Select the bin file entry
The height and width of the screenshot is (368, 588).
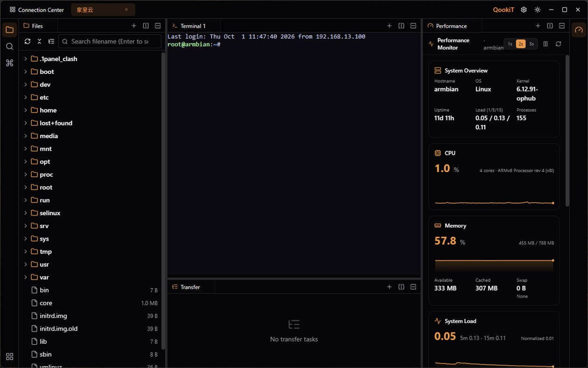point(91,290)
